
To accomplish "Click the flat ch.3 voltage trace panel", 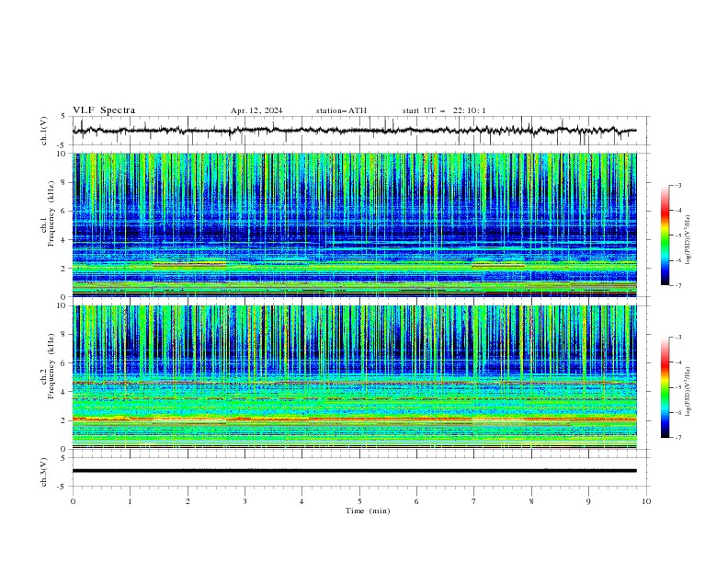I will [361, 472].
